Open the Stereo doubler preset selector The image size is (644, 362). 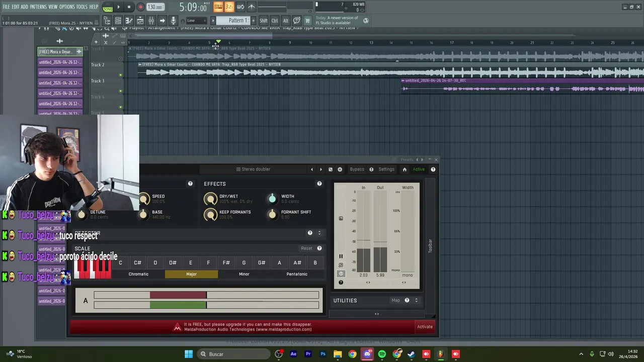[x=254, y=169]
